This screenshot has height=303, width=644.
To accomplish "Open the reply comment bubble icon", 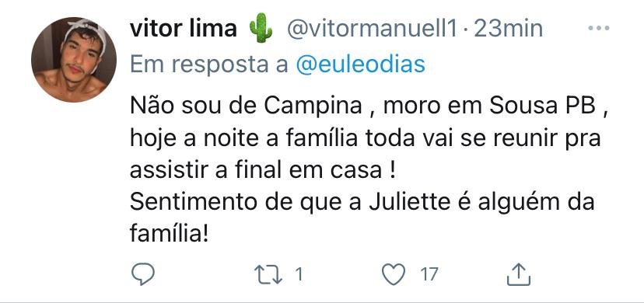I will tap(142, 274).
